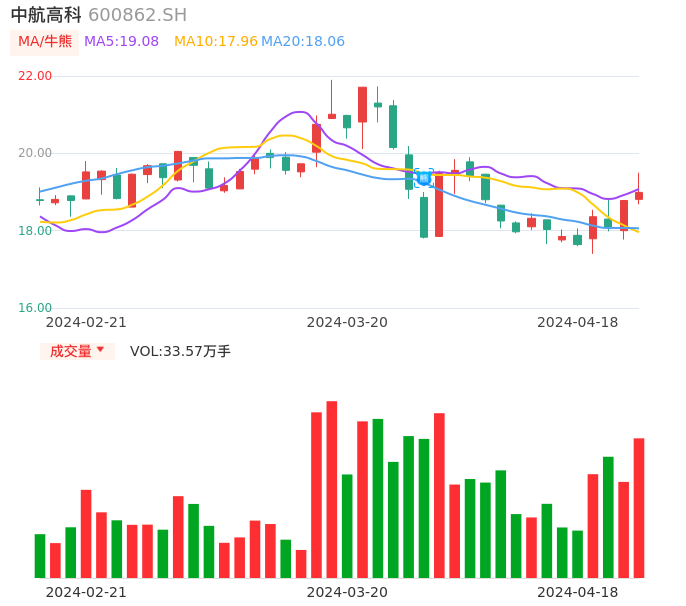Image resolution: width=686 pixels, height=606 pixels.
Task: Select the last red volume bar on the right
Action: tap(639, 508)
